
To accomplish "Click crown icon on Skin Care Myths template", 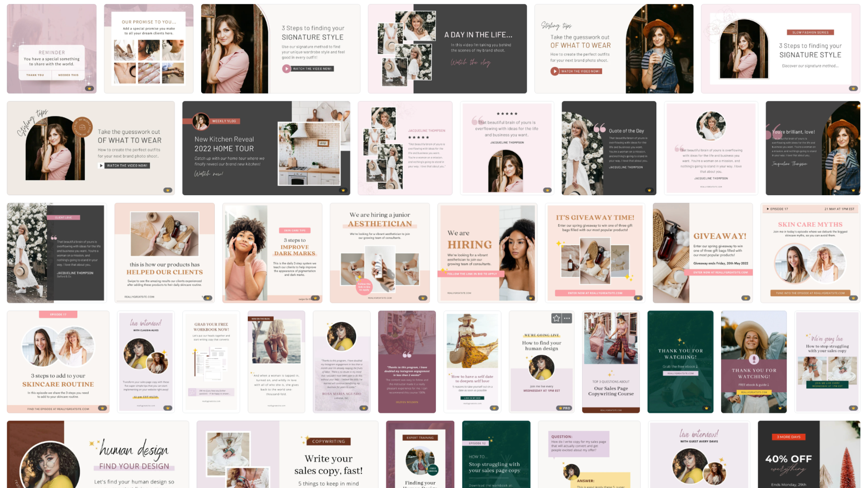I will click(x=853, y=298).
